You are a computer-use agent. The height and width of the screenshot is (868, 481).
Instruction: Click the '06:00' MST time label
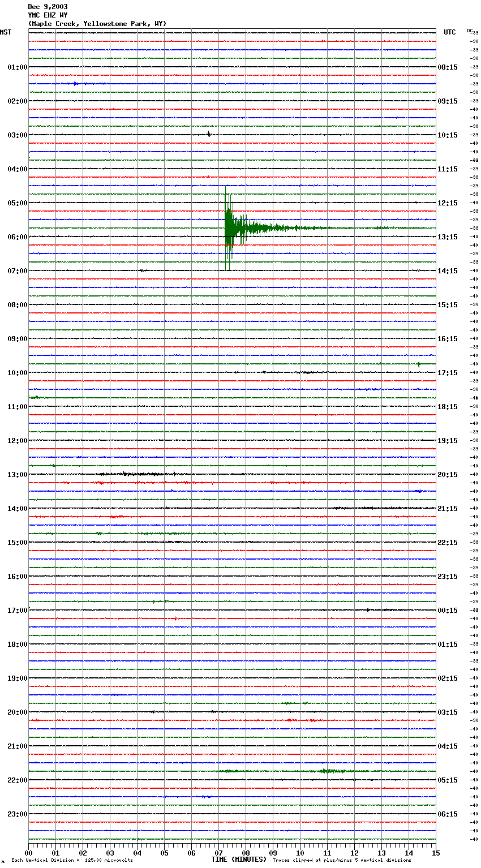pos(18,237)
